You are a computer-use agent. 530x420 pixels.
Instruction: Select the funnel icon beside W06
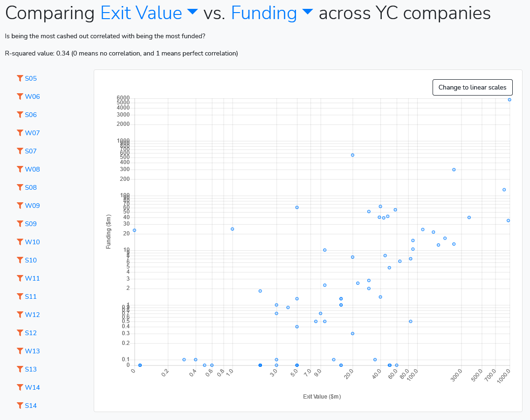tap(20, 96)
